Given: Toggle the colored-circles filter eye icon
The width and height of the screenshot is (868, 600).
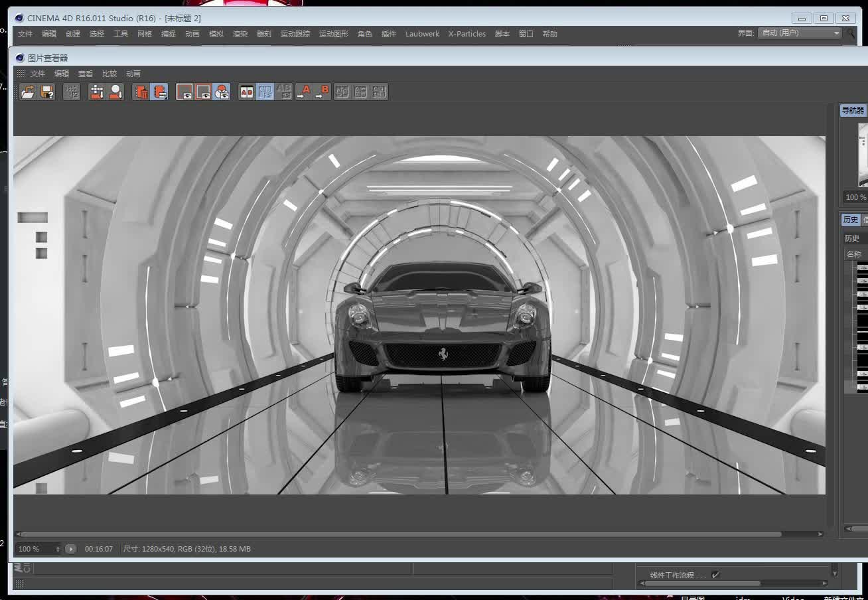Looking at the screenshot, I should [x=222, y=92].
